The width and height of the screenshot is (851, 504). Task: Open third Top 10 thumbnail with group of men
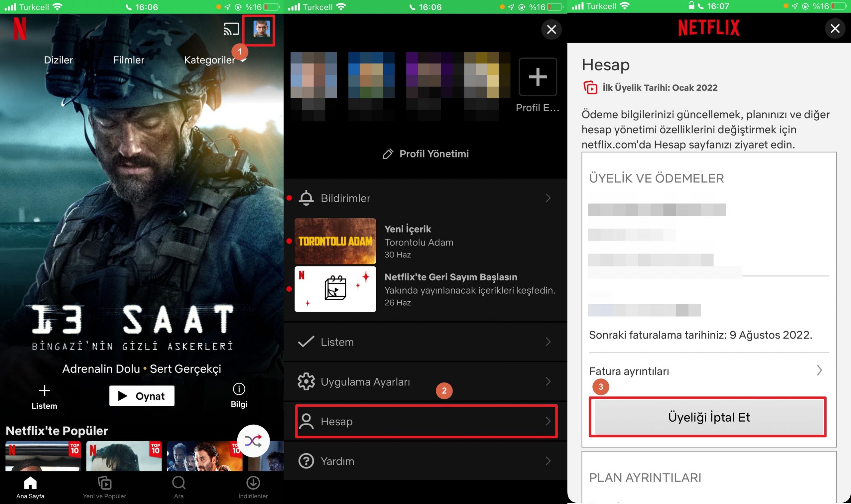[x=205, y=456]
